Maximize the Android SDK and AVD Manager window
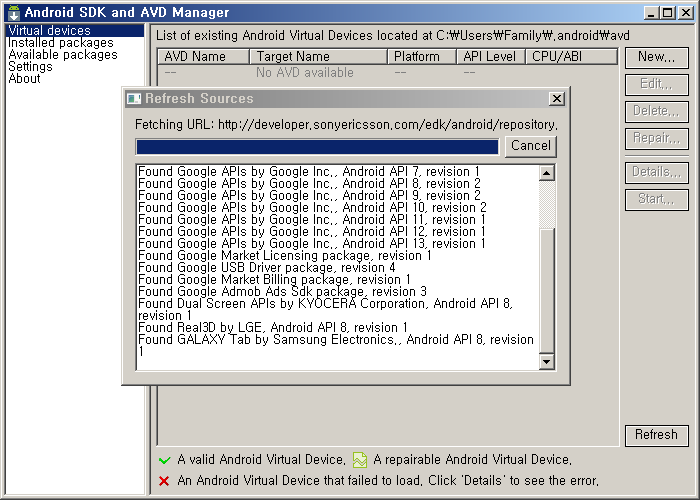The height and width of the screenshot is (500, 700). tap(667, 12)
